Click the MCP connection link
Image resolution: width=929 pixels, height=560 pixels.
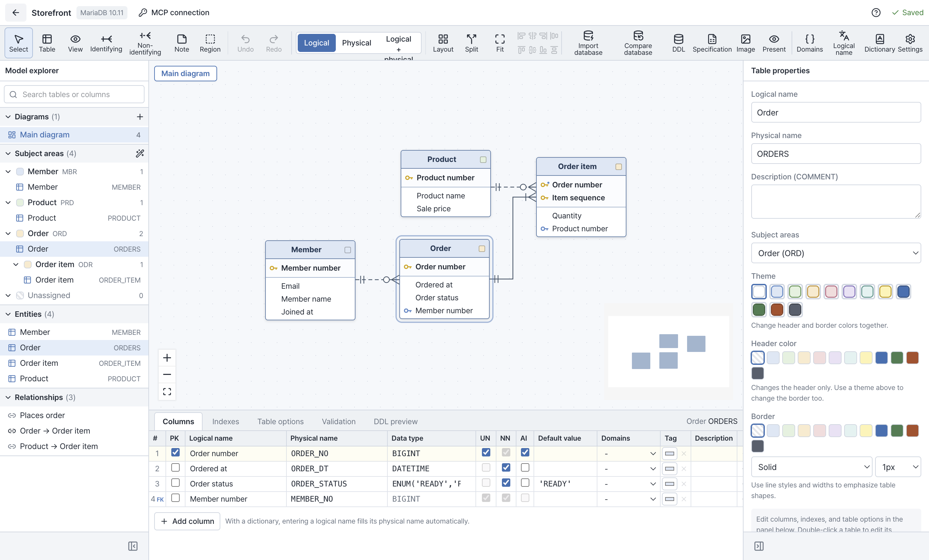[174, 13]
